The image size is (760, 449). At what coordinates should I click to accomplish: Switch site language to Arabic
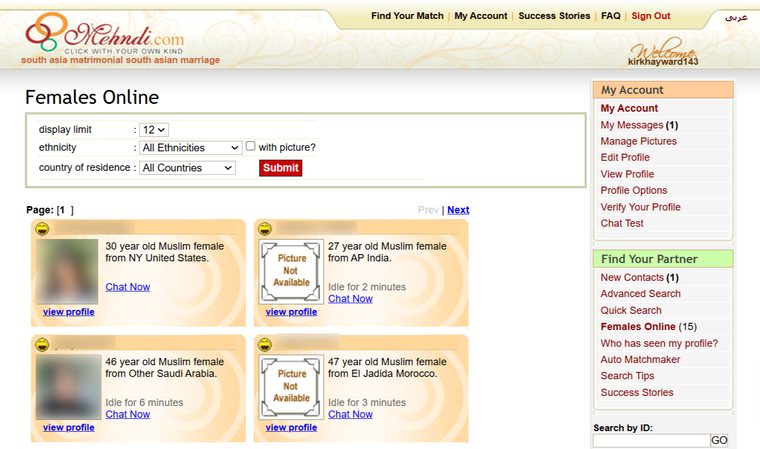[x=736, y=17]
